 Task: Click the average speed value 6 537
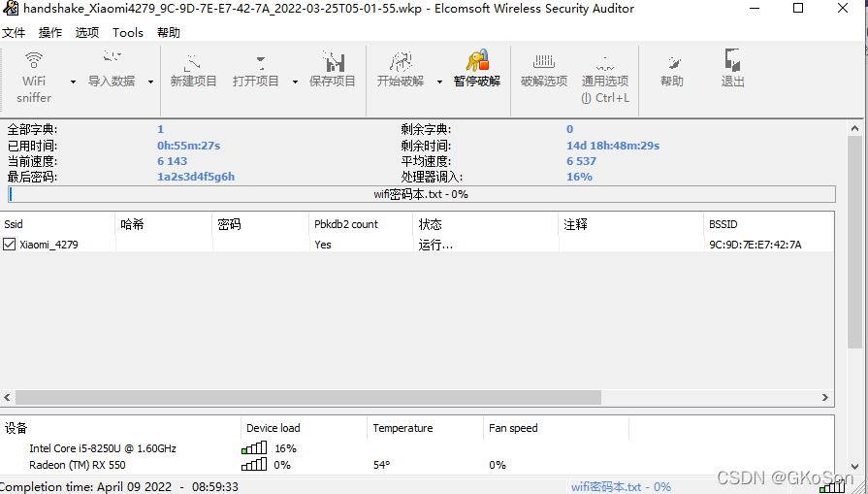click(x=581, y=161)
